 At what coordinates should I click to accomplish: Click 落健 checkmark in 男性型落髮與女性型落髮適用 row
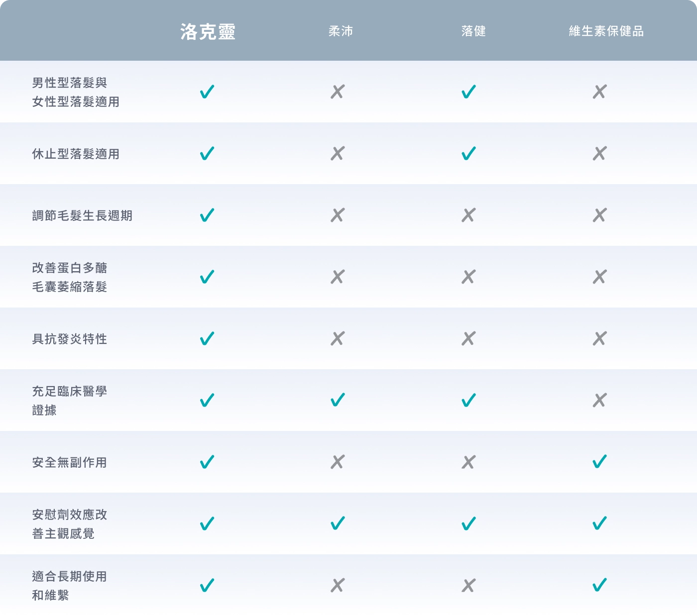click(x=468, y=92)
